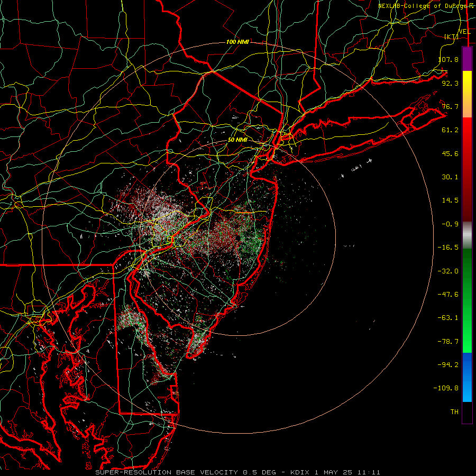476x476 pixels.
Task: Pick the green segment of the color bar
Action: pos(467,300)
